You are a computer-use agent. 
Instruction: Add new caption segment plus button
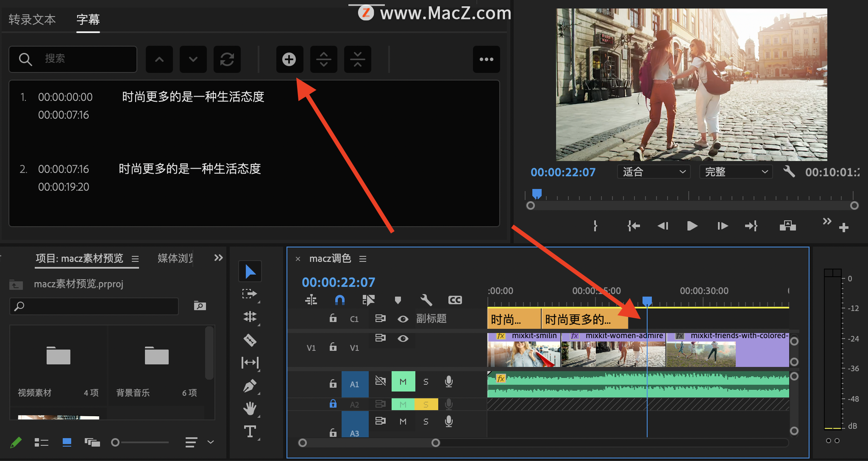pyautogui.click(x=289, y=59)
